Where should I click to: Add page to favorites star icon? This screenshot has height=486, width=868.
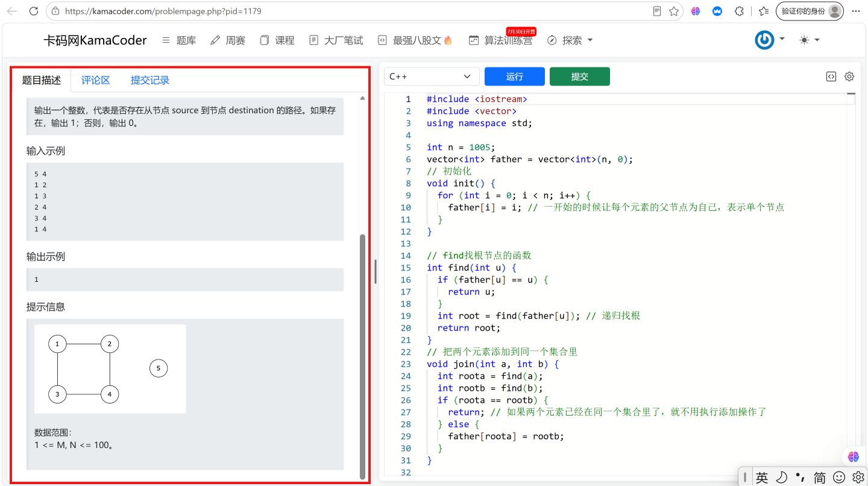pos(674,11)
